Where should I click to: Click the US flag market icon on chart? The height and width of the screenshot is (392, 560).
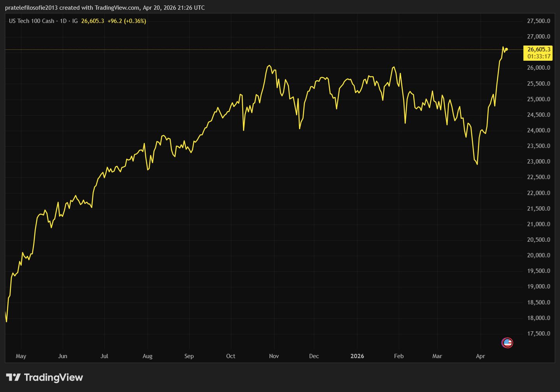(x=507, y=343)
